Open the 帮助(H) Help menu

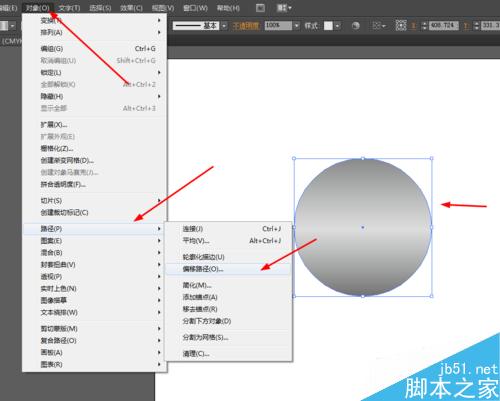228,8
